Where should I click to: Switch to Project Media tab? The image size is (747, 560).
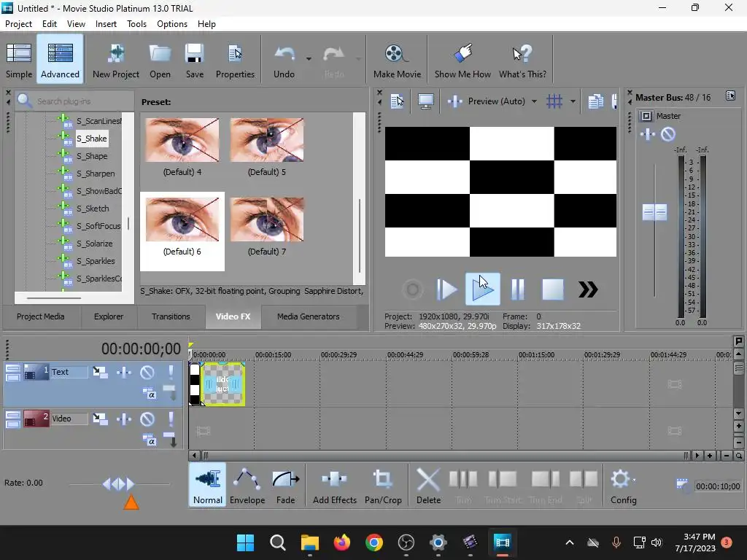(x=41, y=316)
